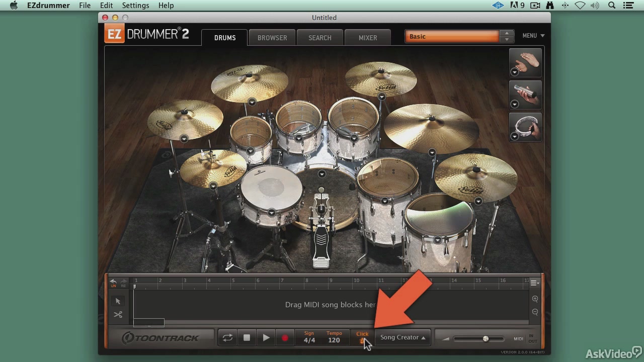Image resolution: width=644 pixels, height=362 pixels.
Task: Open the hi-hat dropdown arrow
Action: [213, 186]
